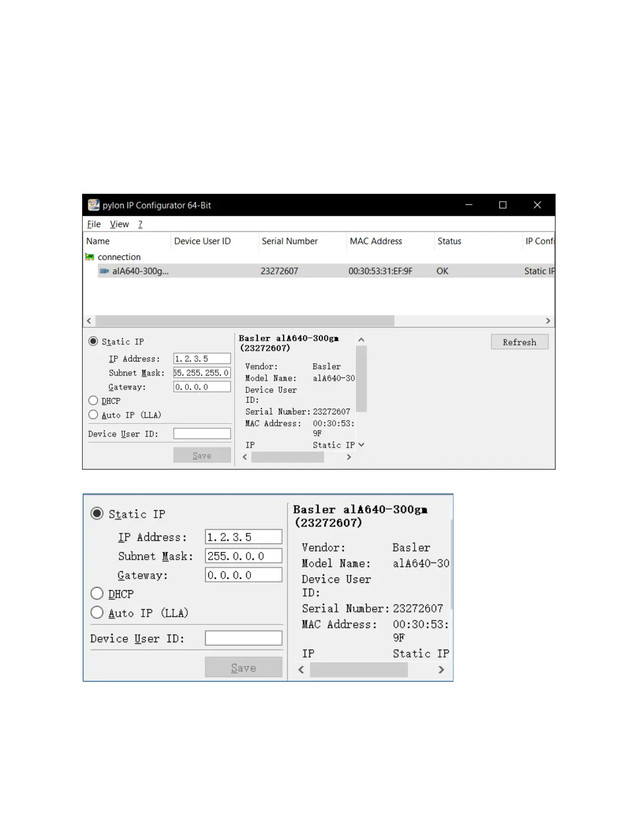Click right scroll arrow in enlarged bottom panel
Viewport: 644px width, 834px height.
point(441,670)
